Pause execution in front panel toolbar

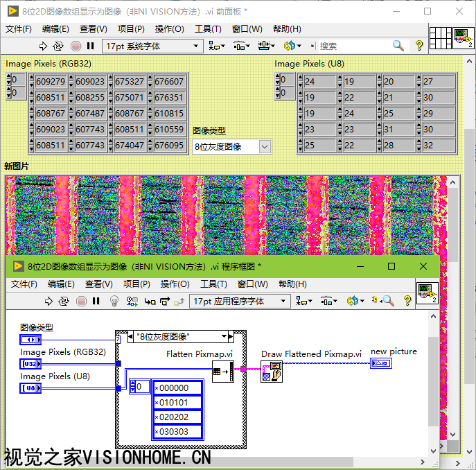(90, 46)
